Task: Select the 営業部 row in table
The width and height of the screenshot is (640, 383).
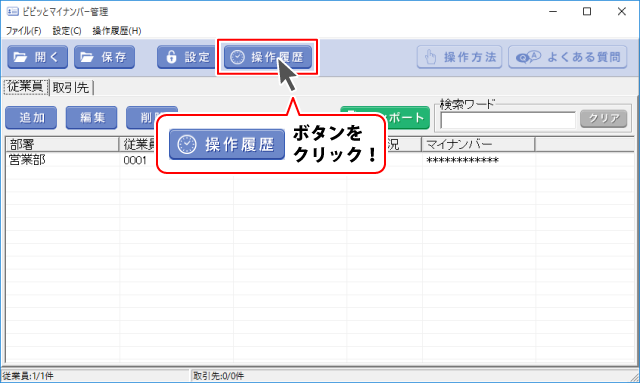Action: pos(320,160)
